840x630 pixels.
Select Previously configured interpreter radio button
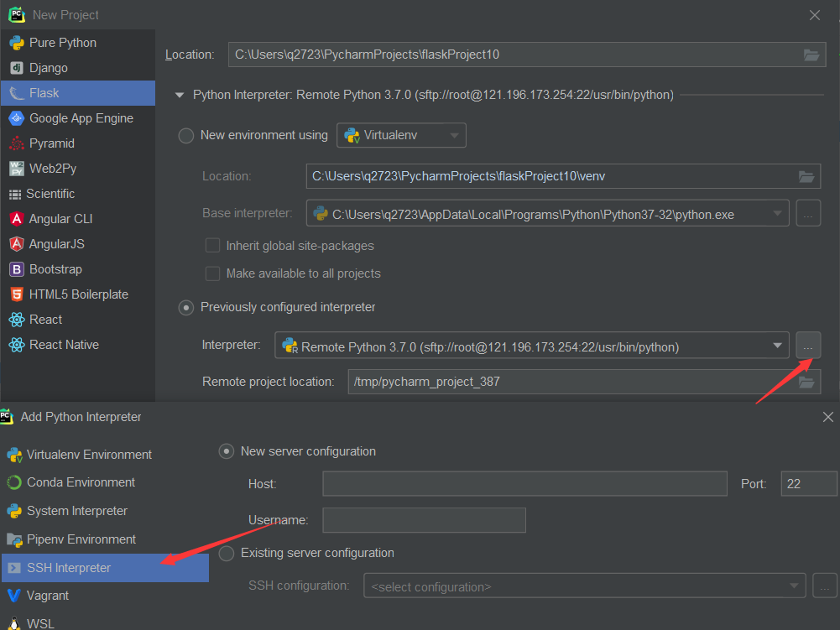(x=186, y=308)
